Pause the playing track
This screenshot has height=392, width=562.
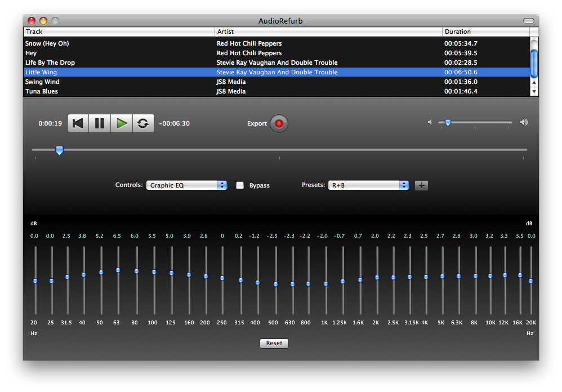[100, 123]
